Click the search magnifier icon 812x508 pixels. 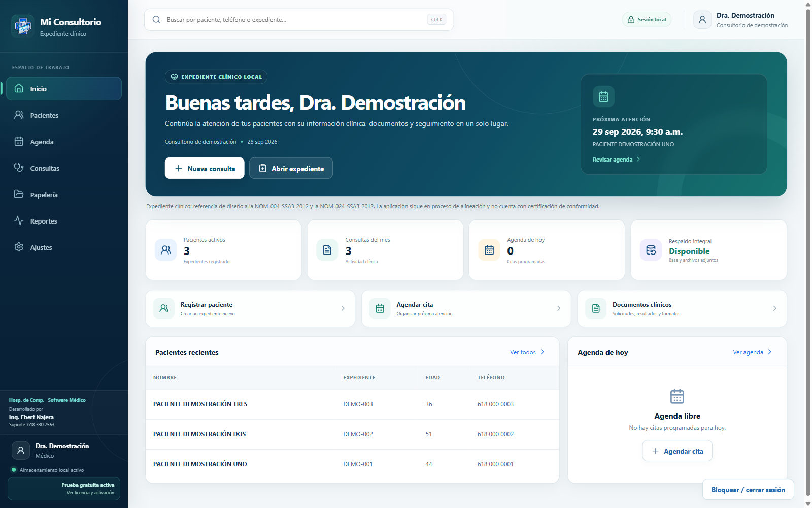point(156,20)
